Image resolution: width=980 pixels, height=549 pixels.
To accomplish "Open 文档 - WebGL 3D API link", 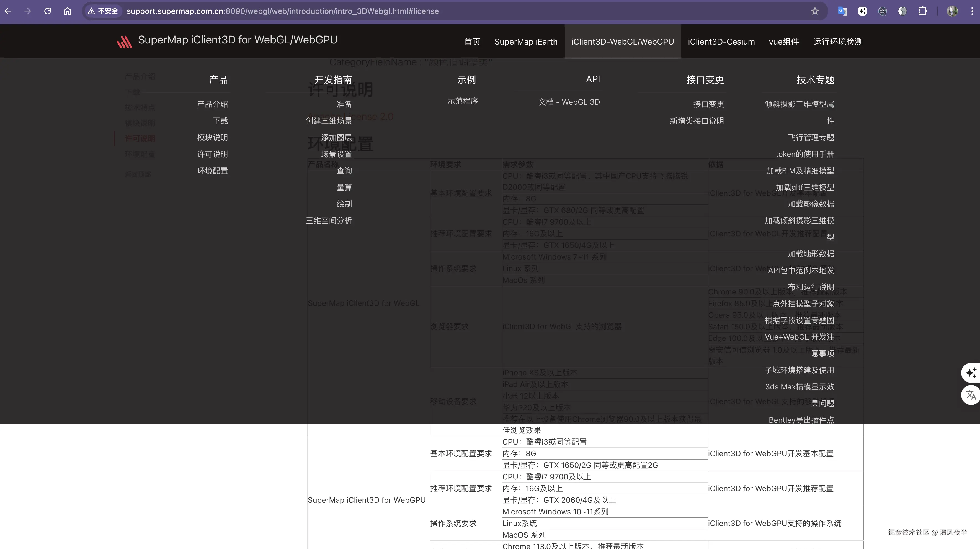I will (569, 102).
